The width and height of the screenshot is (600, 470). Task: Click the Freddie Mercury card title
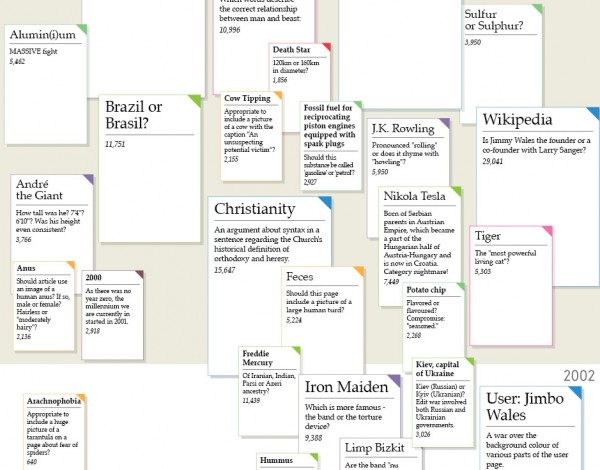[258, 358]
